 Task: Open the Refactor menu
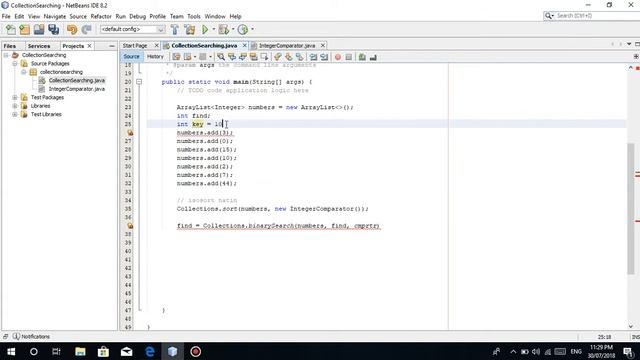(x=101, y=16)
